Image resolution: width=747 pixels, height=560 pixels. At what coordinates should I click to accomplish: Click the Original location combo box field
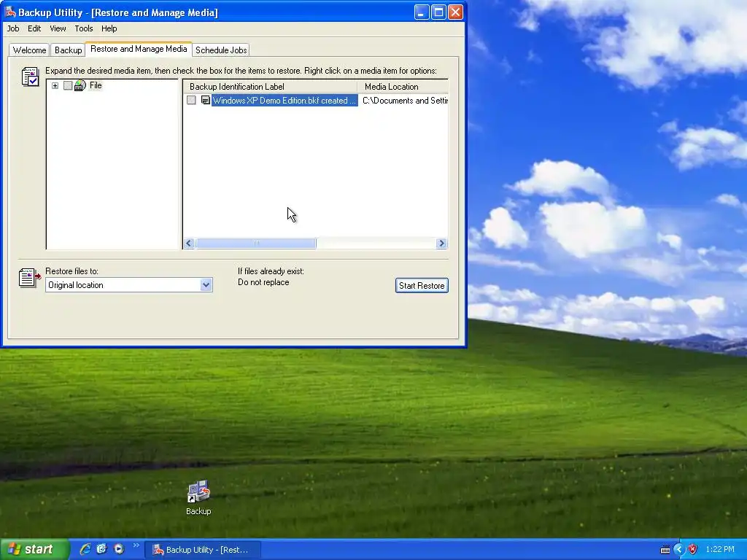129,285
